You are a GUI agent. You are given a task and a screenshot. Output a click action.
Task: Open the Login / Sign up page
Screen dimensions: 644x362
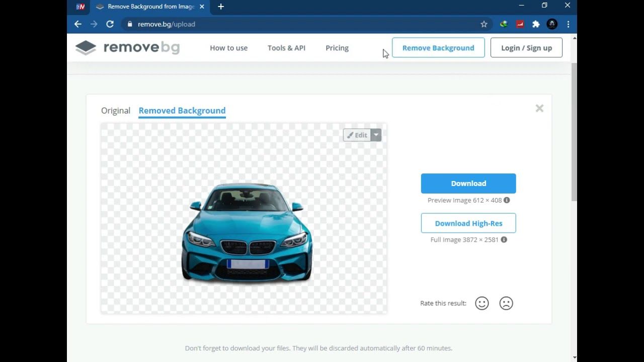[526, 47]
